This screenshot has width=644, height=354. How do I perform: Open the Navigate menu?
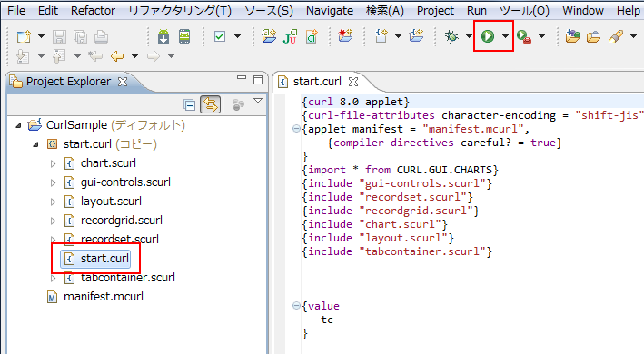tap(330, 11)
